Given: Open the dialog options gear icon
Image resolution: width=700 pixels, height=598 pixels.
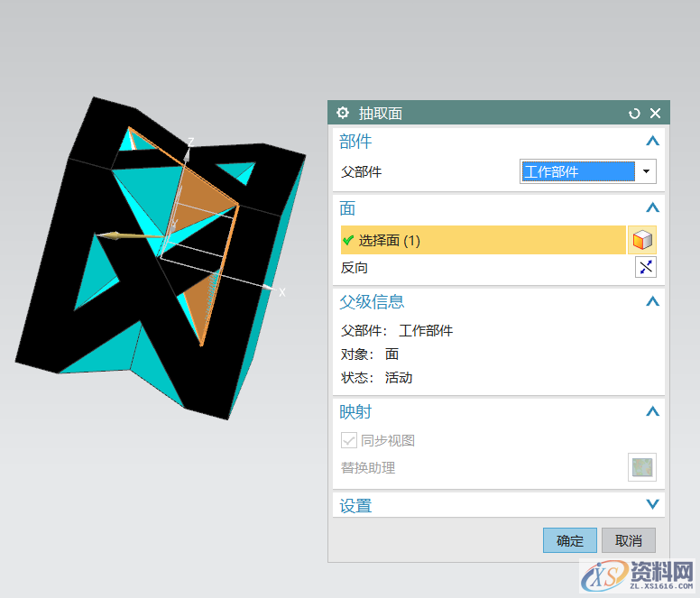Looking at the screenshot, I should click(x=343, y=113).
